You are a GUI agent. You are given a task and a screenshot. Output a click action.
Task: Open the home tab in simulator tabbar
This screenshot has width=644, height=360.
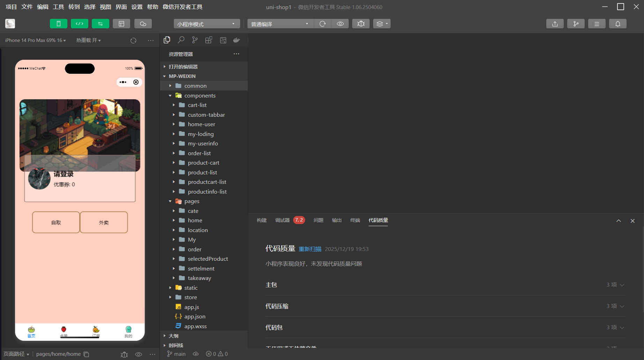tap(31, 332)
